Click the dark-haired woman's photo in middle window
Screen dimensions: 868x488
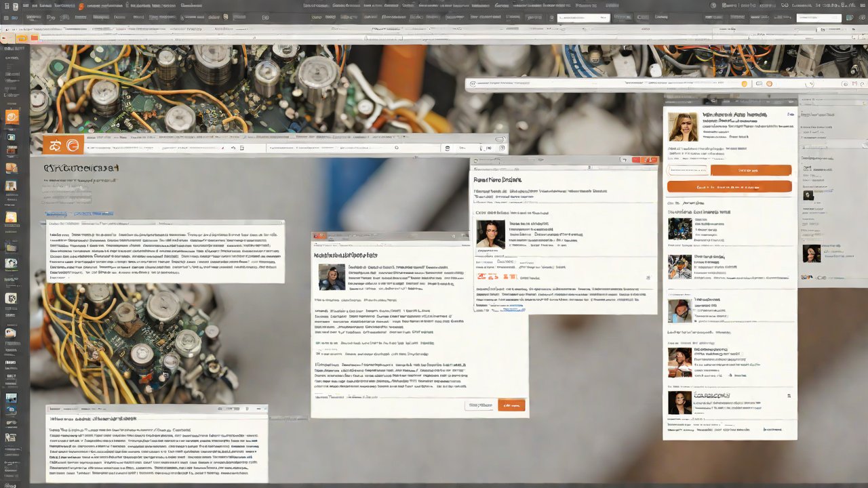coord(490,234)
